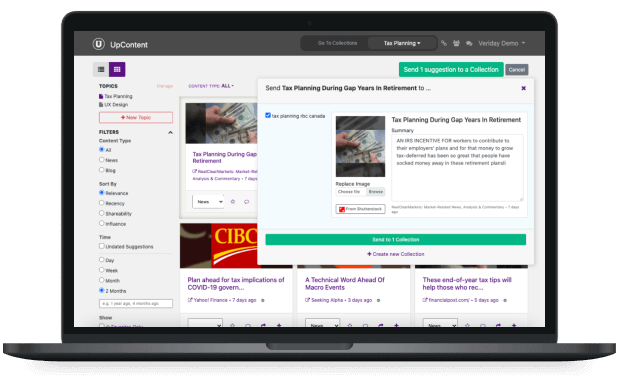Viewport: 620px width, 381px height.
Task: Open Veriday Demo account menu
Action: pos(501,43)
